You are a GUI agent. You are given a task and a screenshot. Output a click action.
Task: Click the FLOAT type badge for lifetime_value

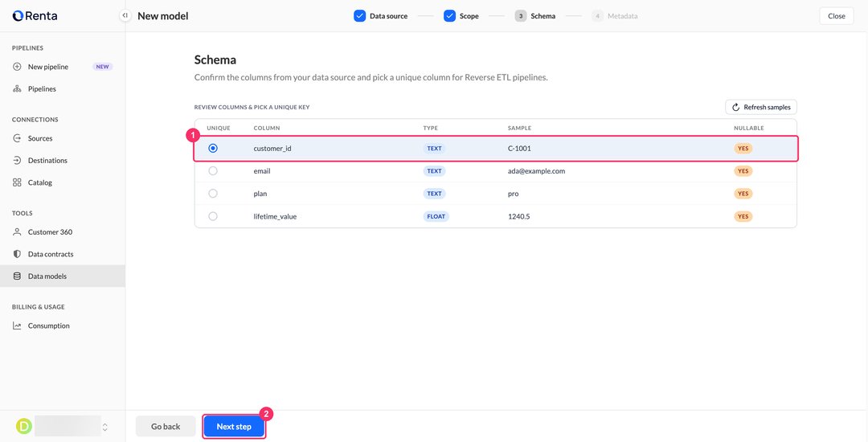[x=436, y=216]
